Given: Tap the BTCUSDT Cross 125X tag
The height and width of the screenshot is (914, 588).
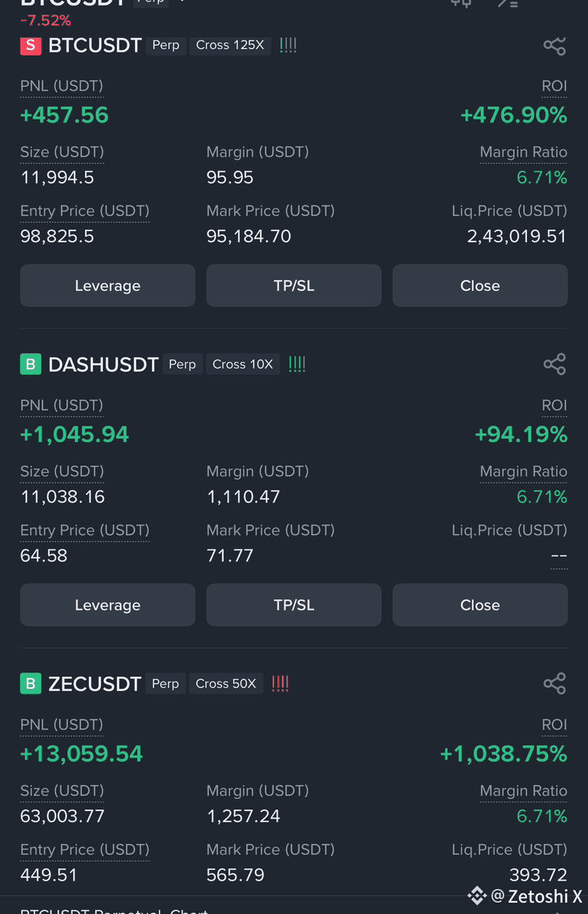Looking at the screenshot, I should click(x=229, y=45).
